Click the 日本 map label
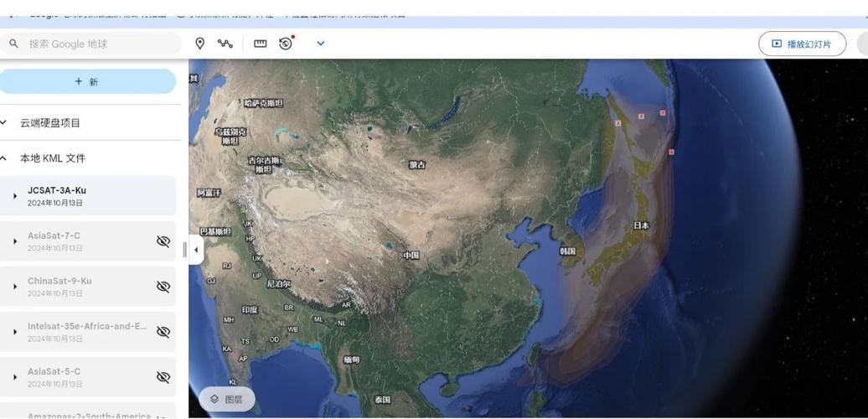This screenshot has width=868, height=419. 642,225
